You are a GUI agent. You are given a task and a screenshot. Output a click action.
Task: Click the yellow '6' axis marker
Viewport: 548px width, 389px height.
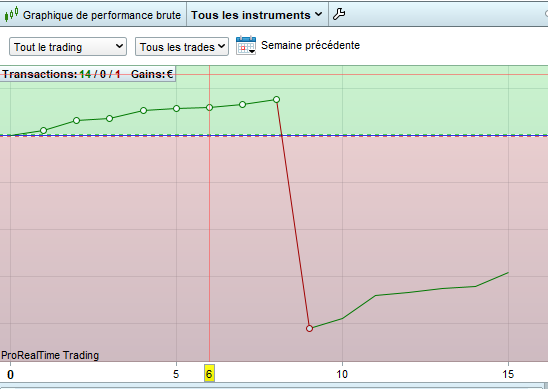tap(209, 374)
